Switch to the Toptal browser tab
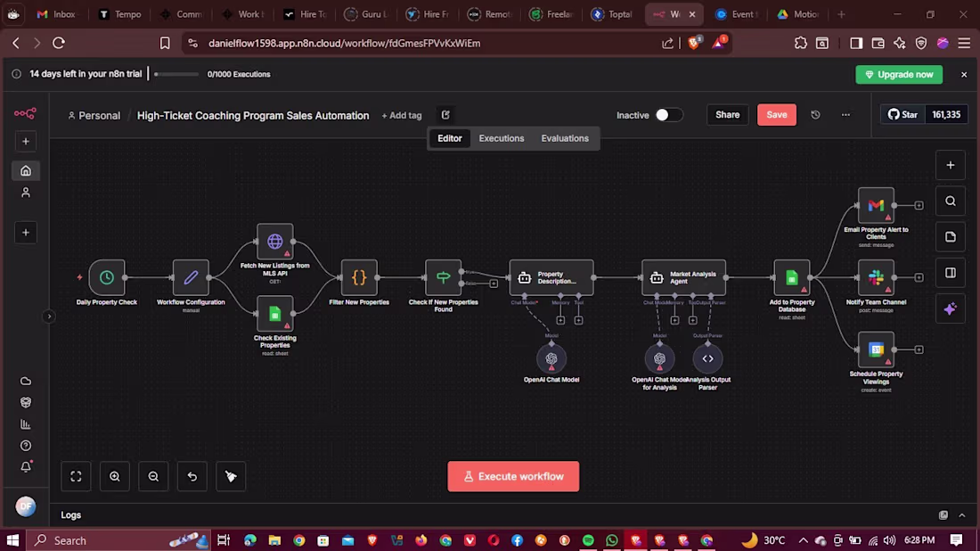This screenshot has width=980, height=551. coord(613,13)
